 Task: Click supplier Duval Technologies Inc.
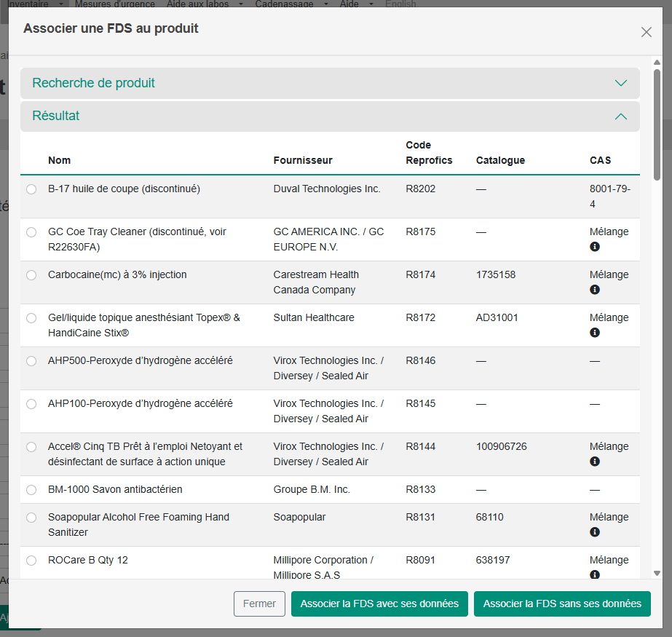coord(327,189)
